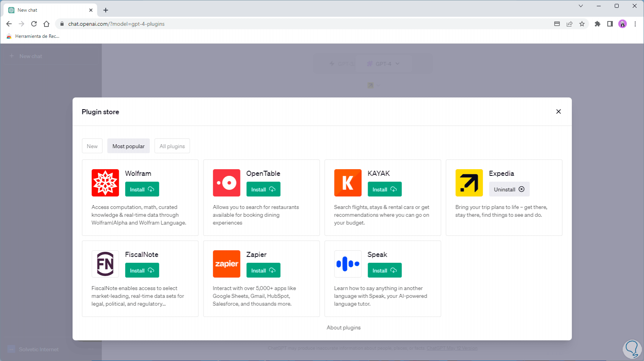Click the payment method icon in address bar

point(557,24)
